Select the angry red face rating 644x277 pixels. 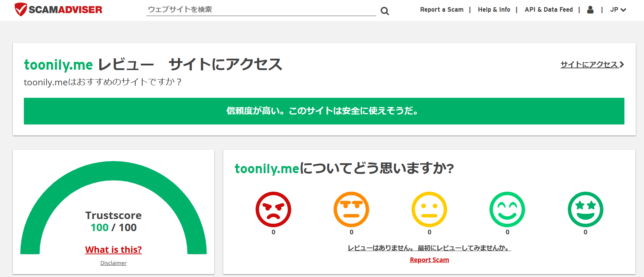(x=273, y=209)
